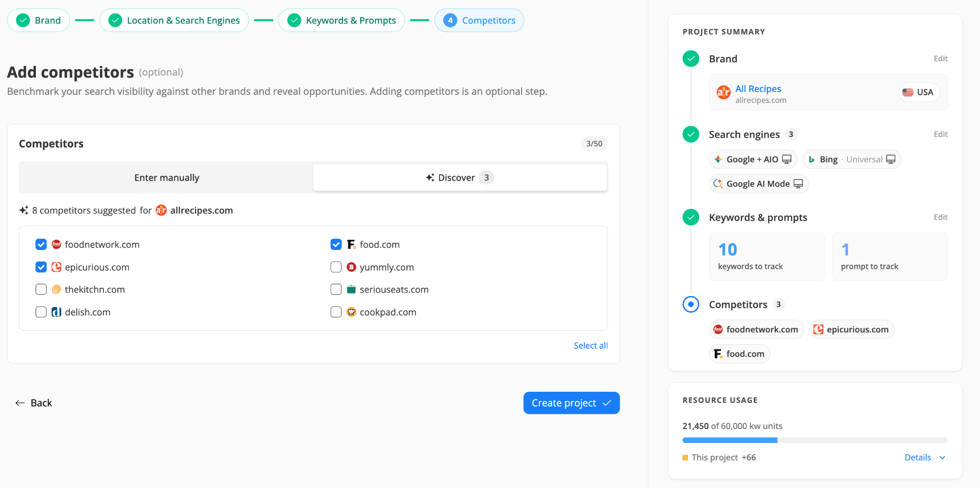Screen dimensions: 980x488
Task: Click the cookpad.com favicon
Action: (351, 312)
